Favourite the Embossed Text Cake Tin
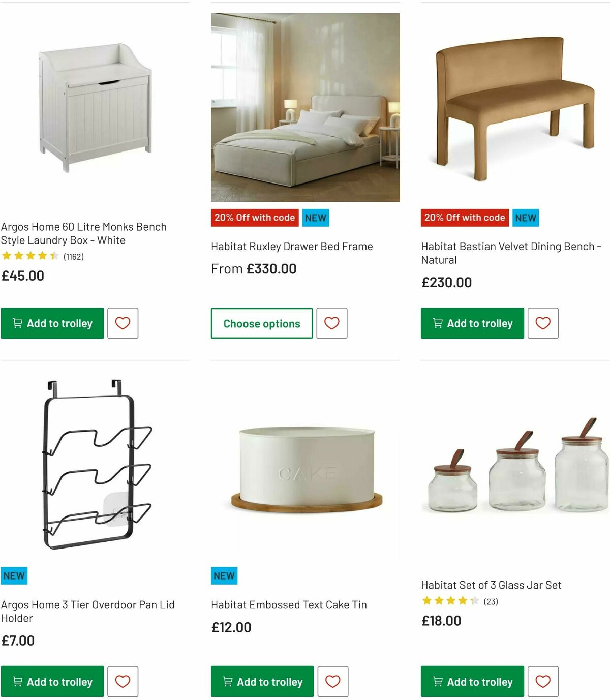This screenshot has height=700, width=610. (333, 682)
